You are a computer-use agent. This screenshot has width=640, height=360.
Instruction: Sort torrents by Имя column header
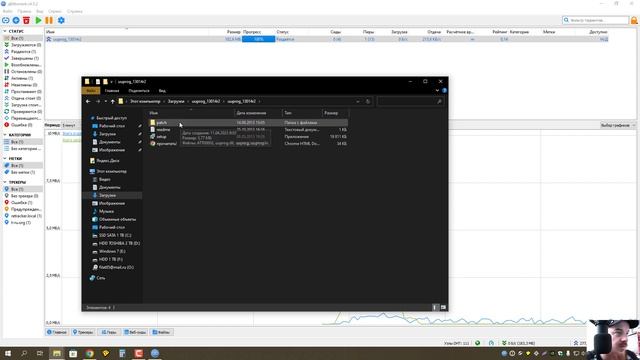click(x=51, y=32)
